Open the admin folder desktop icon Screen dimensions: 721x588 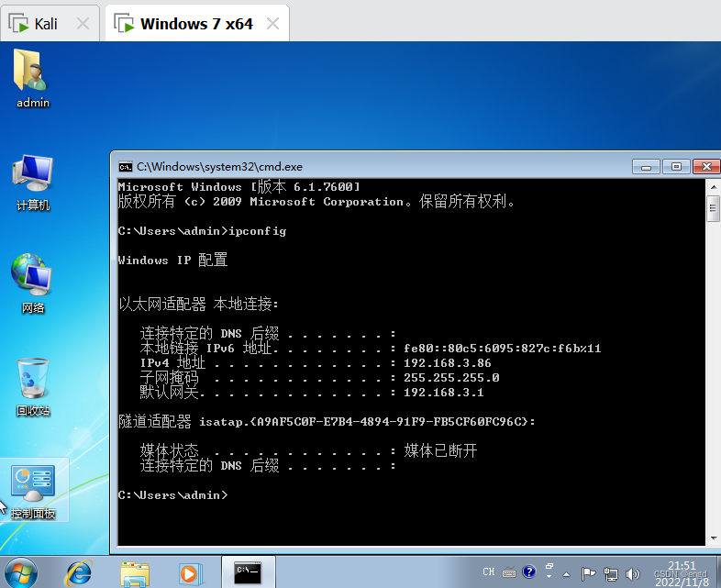coord(32,78)
